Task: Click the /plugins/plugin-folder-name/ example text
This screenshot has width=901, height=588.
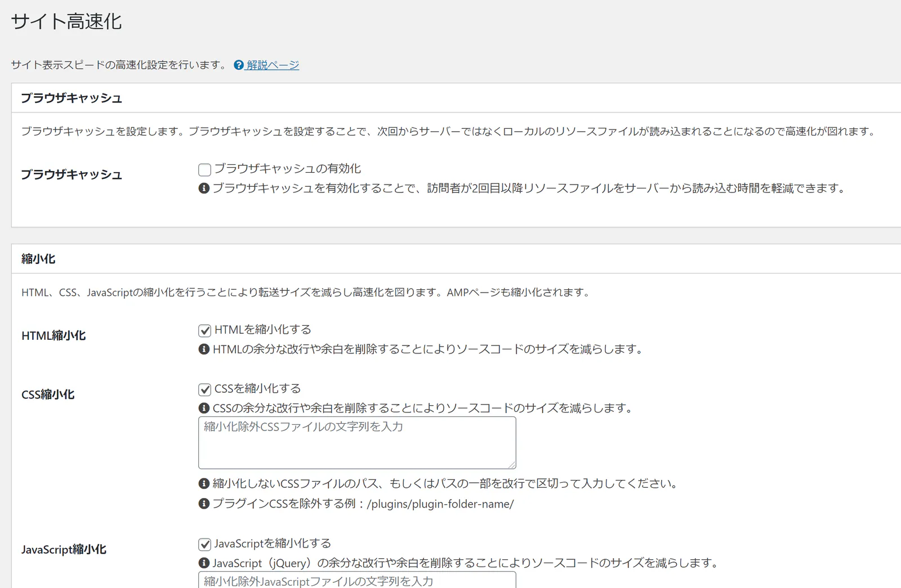Action: [x=440, y=504]
